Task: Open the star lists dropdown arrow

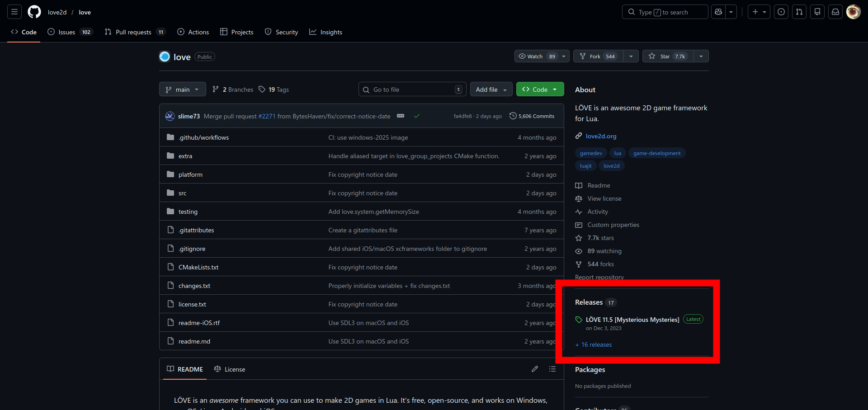Action: [x=701, y=57]
